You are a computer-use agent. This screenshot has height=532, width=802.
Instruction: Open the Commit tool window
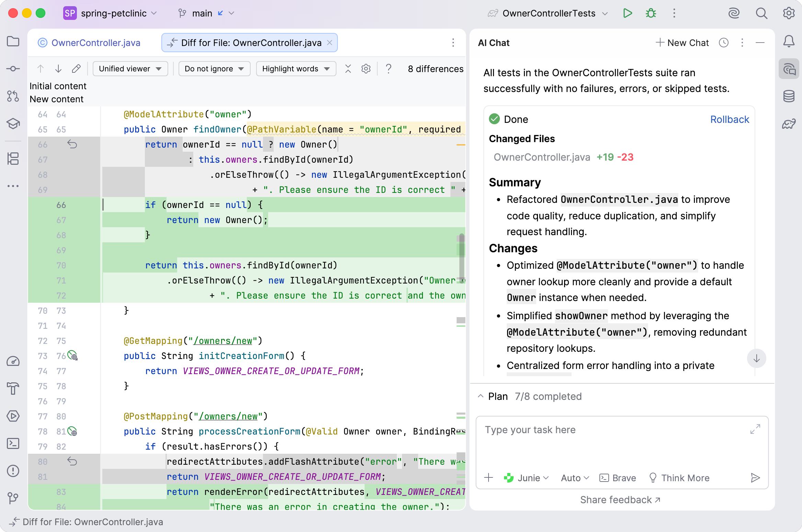(x=13, y=69)
